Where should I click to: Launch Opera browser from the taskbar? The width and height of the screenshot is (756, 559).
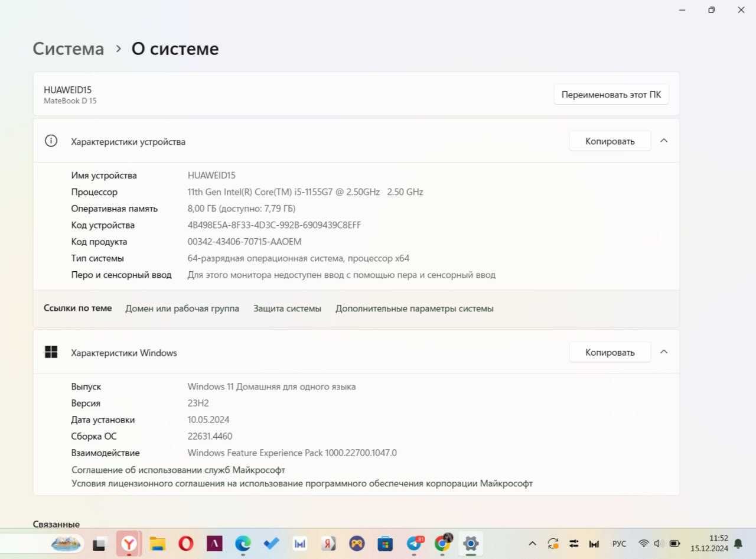coord(185,544)
